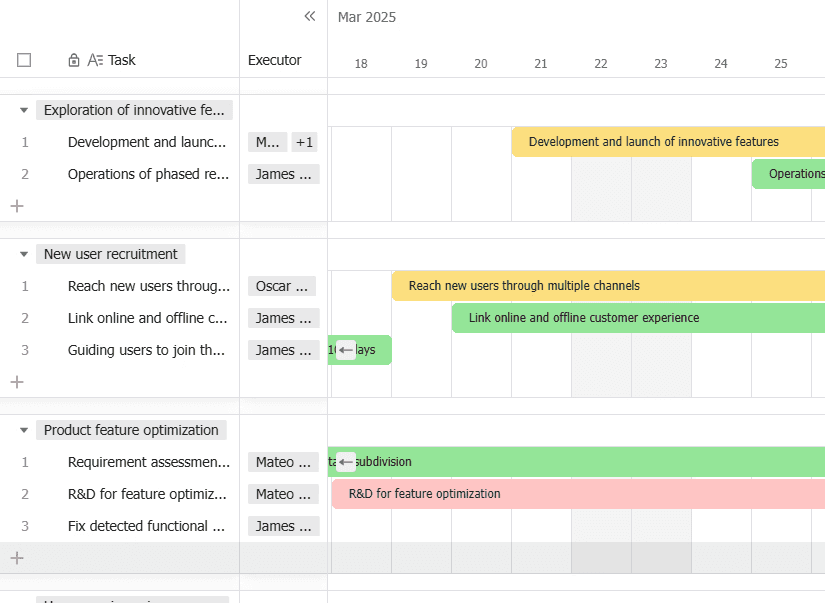
Task: Collapse Exploration of innovative features group
Action: click(x=24, y=110)
